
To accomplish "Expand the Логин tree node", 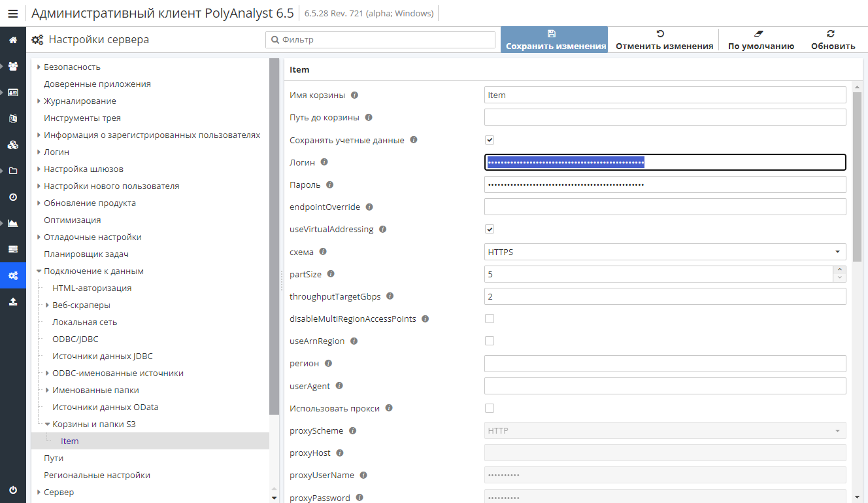I will click(39, 152).
